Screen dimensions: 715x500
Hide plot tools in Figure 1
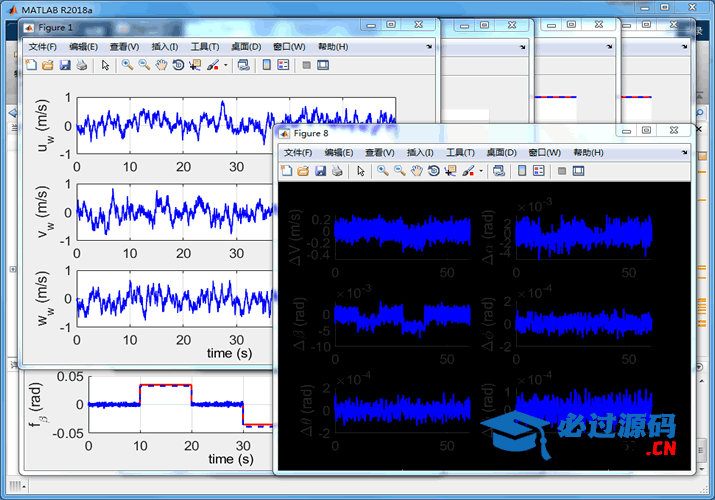[x=306, y=65]
